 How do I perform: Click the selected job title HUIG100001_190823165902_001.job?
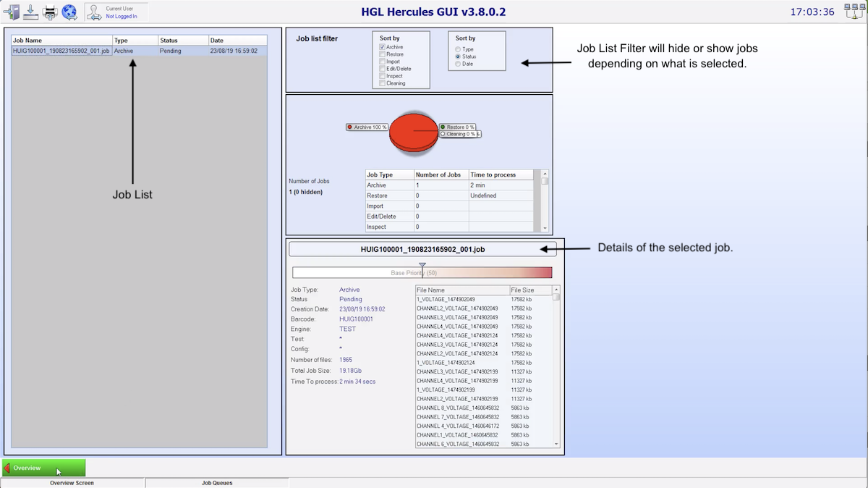click(x=422, y=248)
